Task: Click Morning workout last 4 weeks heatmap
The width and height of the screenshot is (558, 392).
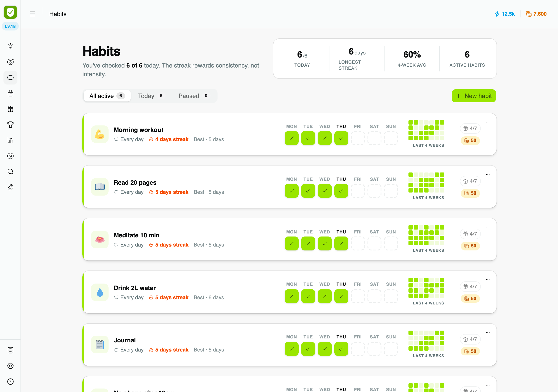Action: point(426,130)
